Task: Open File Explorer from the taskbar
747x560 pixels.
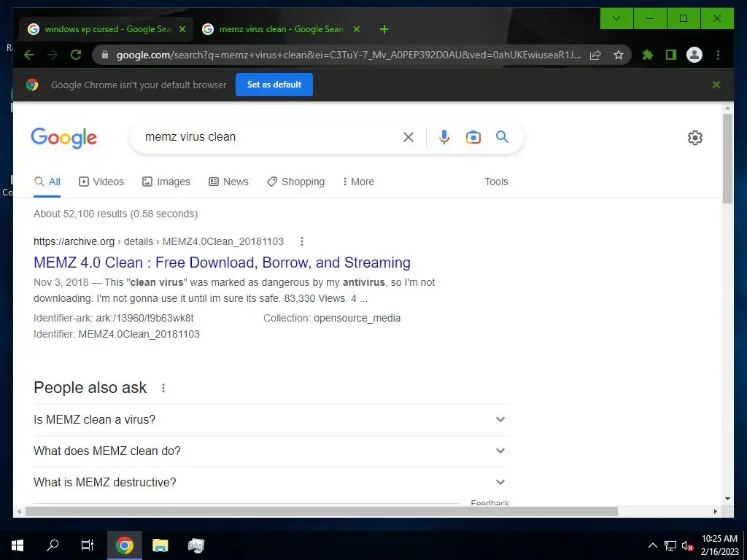Action: coord(160,545)
